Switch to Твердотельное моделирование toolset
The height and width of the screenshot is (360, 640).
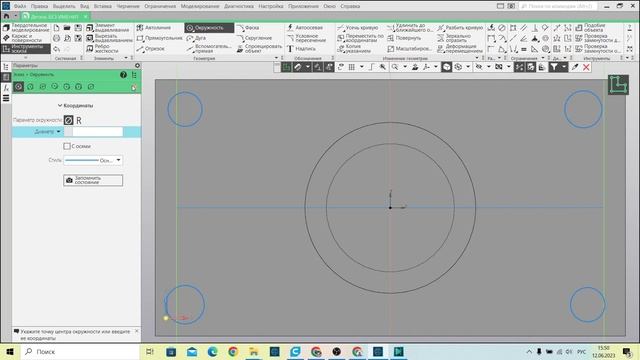pos(26,28)
